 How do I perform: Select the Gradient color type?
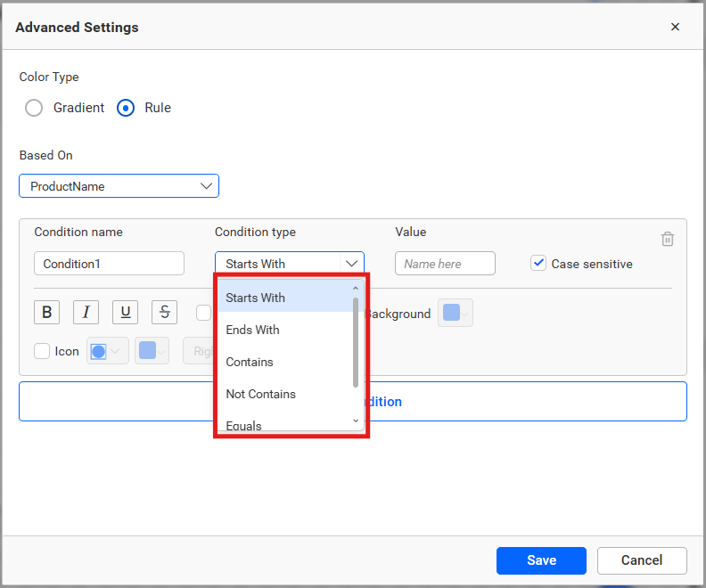(34, 108)
